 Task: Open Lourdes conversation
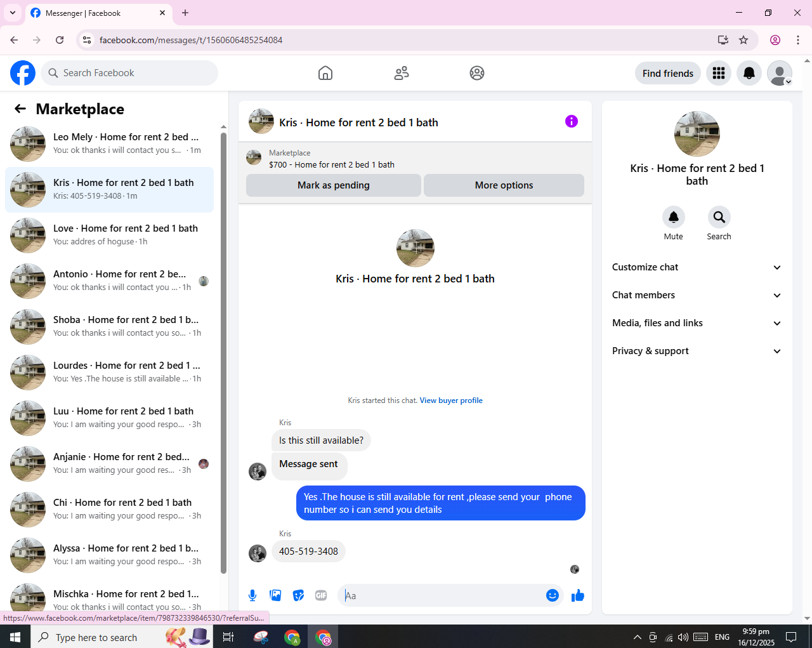[109, 373]
